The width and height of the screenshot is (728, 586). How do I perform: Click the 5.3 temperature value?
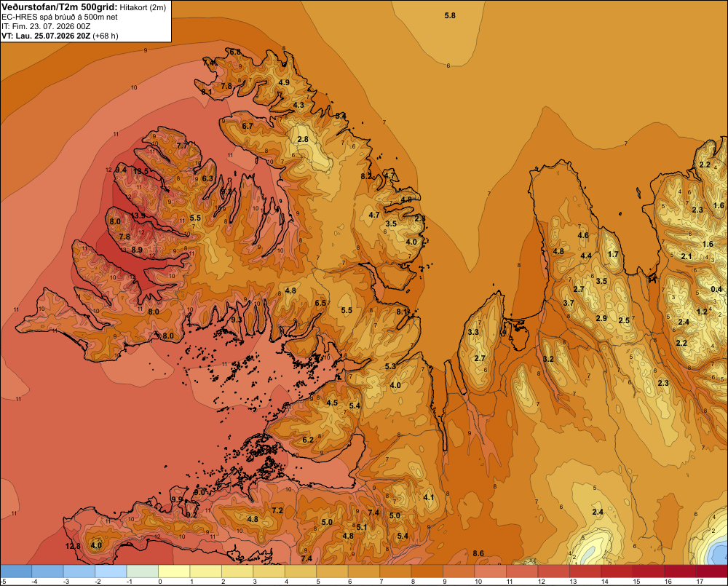390,366
